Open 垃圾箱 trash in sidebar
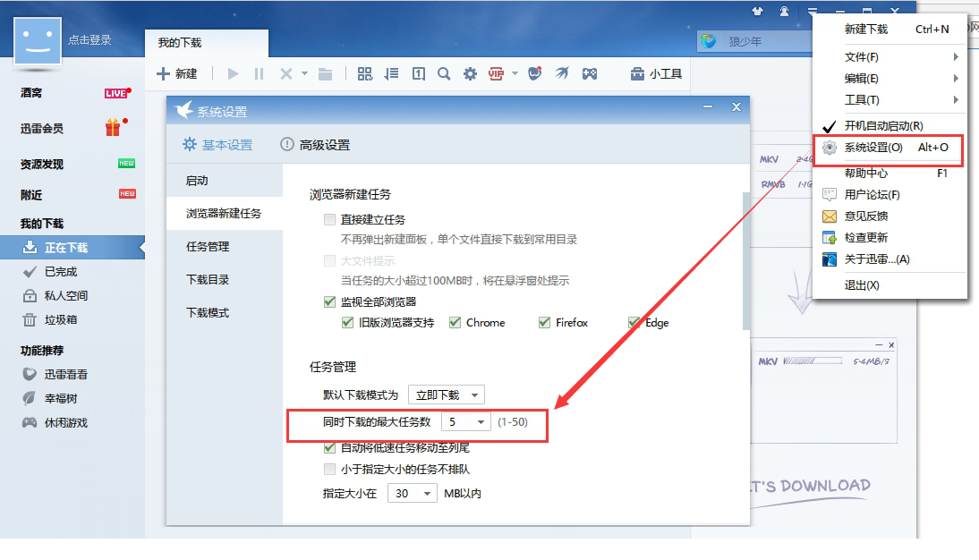This screenshot has width=979, height=560. [60, 319]
